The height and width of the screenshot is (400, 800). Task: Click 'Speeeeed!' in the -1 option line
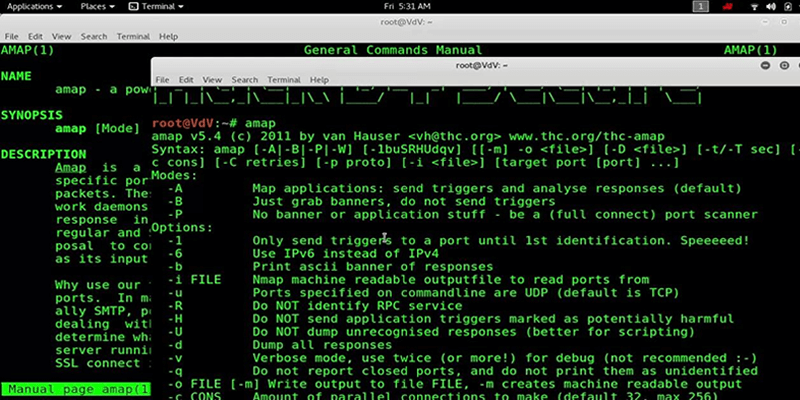[714, 240]
